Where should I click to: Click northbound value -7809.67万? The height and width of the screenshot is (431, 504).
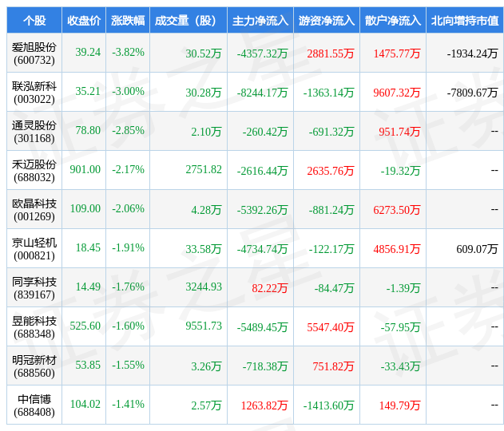[472, 93]
